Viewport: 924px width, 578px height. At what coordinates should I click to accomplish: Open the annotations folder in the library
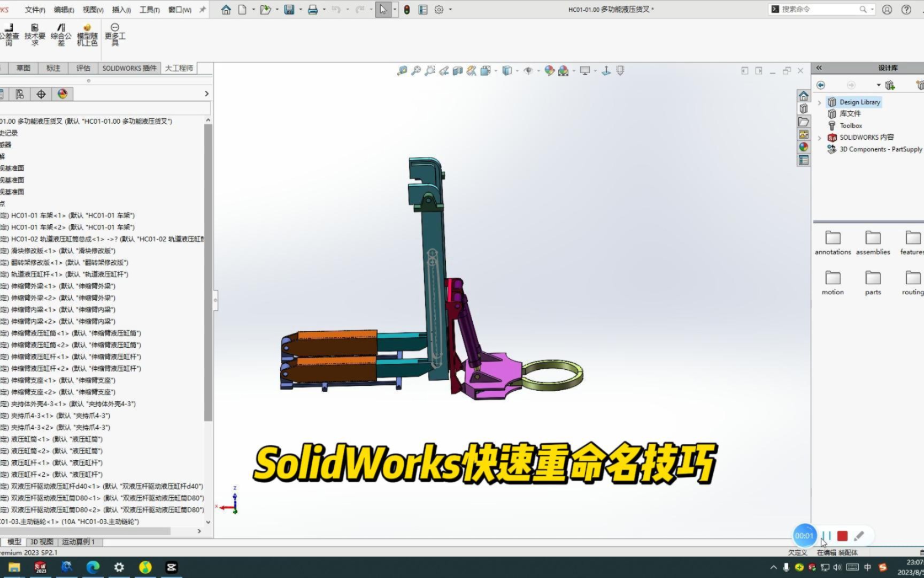(833, 242)
